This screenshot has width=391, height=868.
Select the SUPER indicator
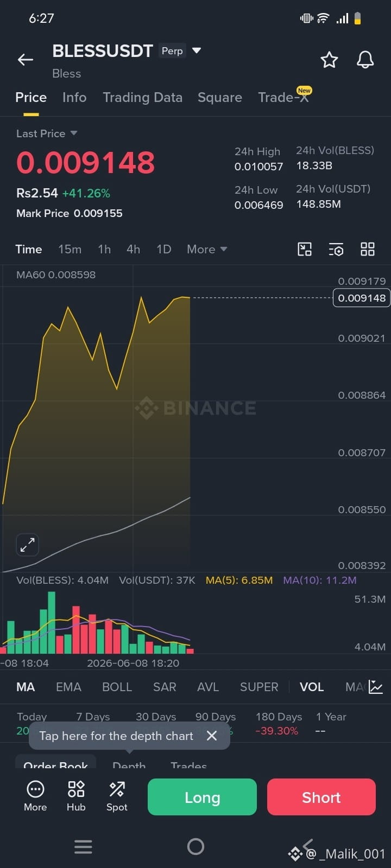[x=259, y=687]
